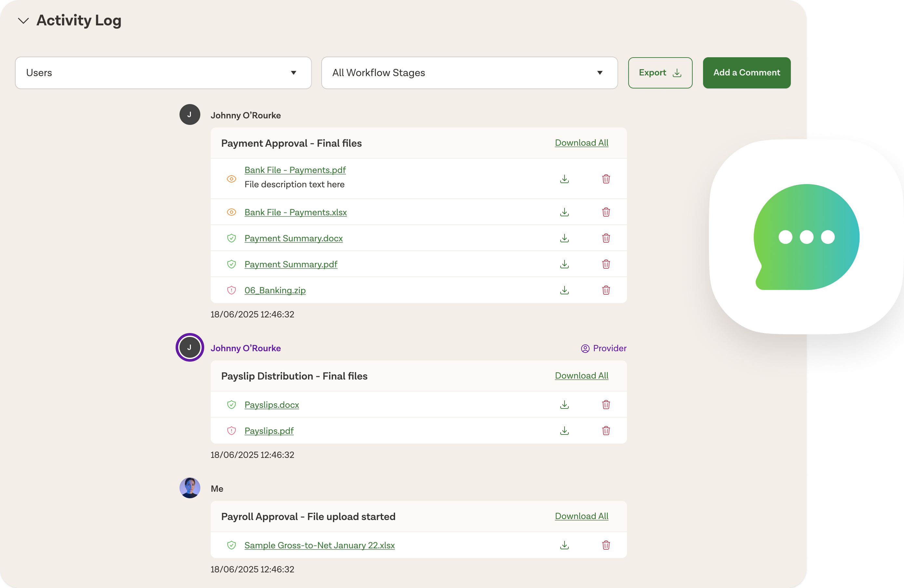
Task: Click 'Payslip Distribution - Final files' heading
Action: 294,376
